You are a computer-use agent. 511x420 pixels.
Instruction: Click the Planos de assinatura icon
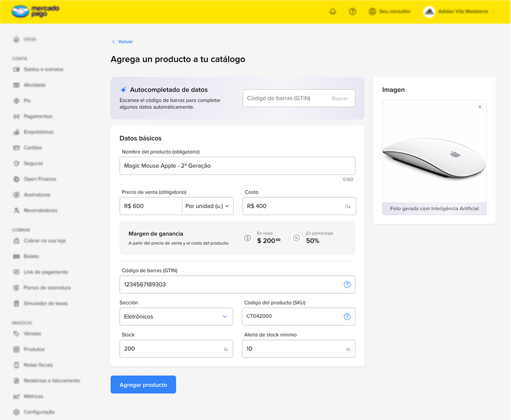tap(16, 288)
